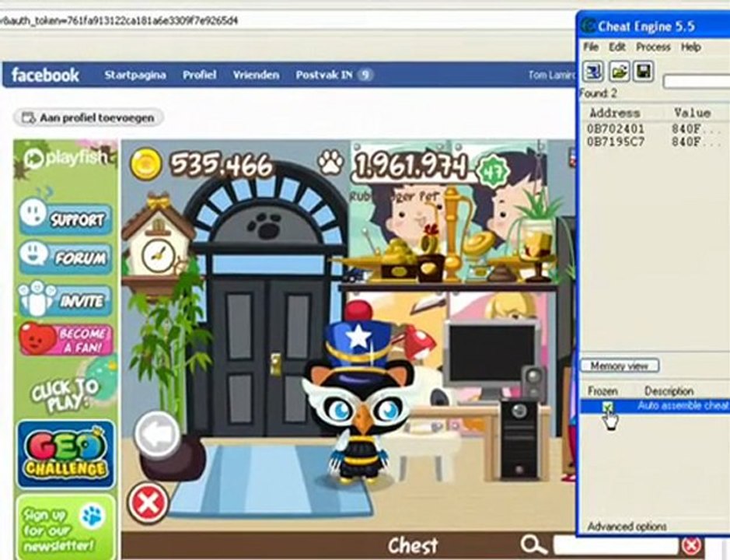
Task: Open the Geo Challenge game banner
Action: (66, 455)
